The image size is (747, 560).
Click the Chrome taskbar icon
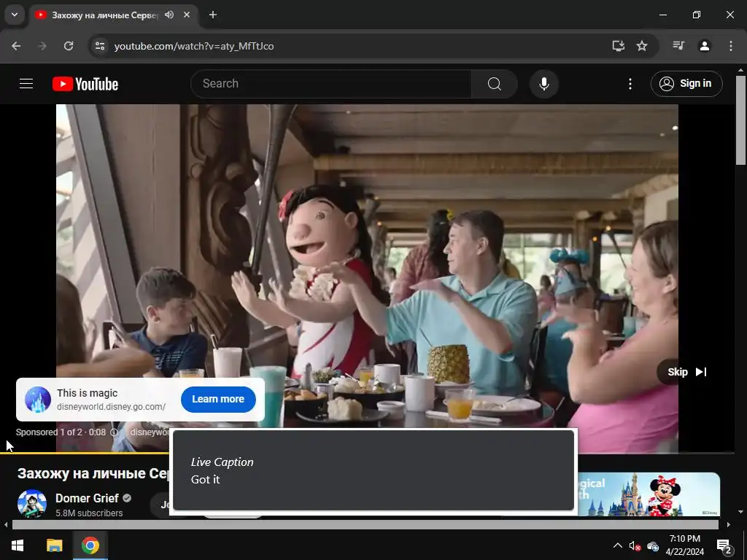click(x=90, y=545)
